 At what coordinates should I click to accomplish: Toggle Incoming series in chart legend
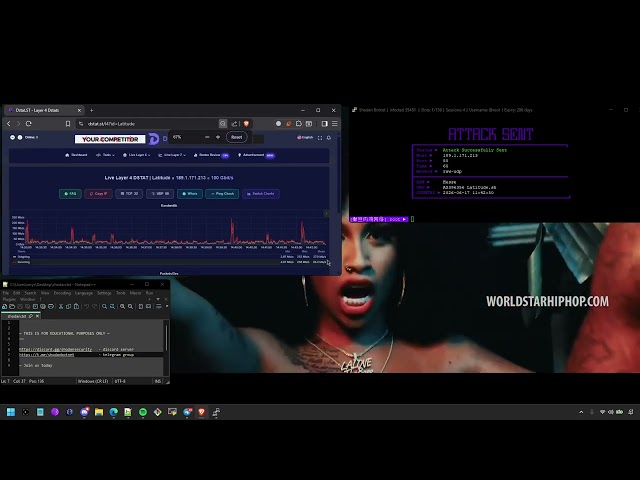[22, 262]
